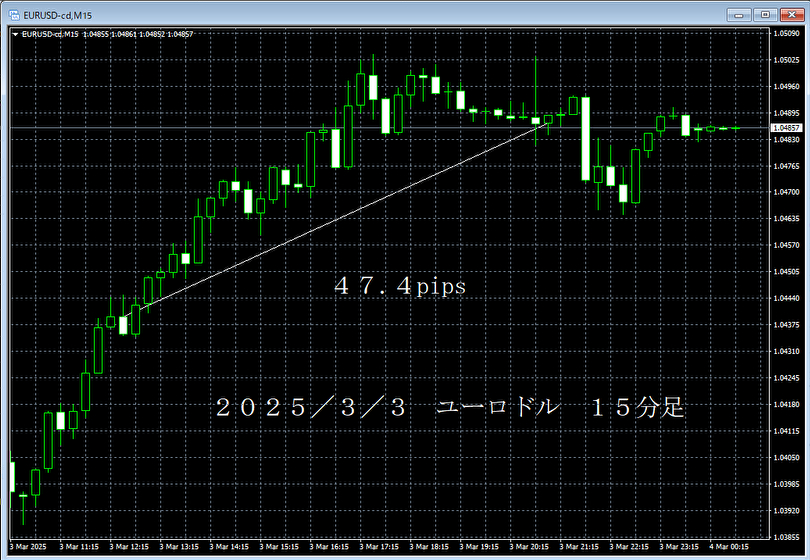Click the 3 Mar 22:15 time axis label

tap(629, 547)
